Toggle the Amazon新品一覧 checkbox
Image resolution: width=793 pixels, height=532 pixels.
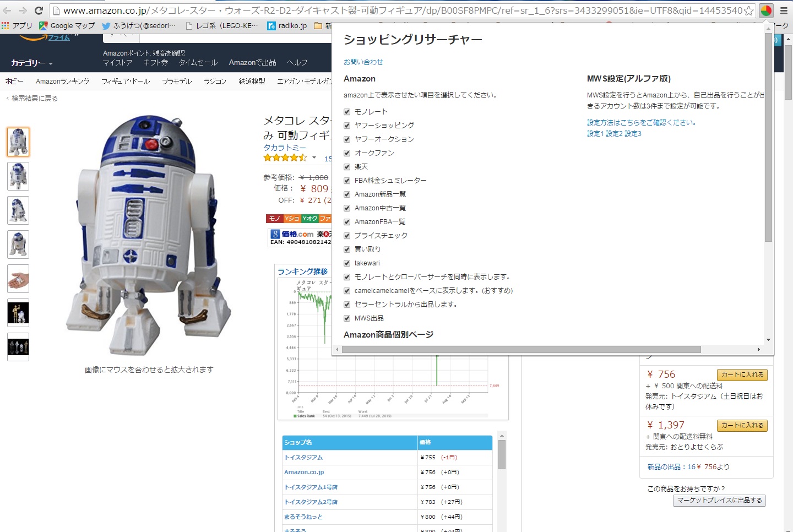pos(347,194)
